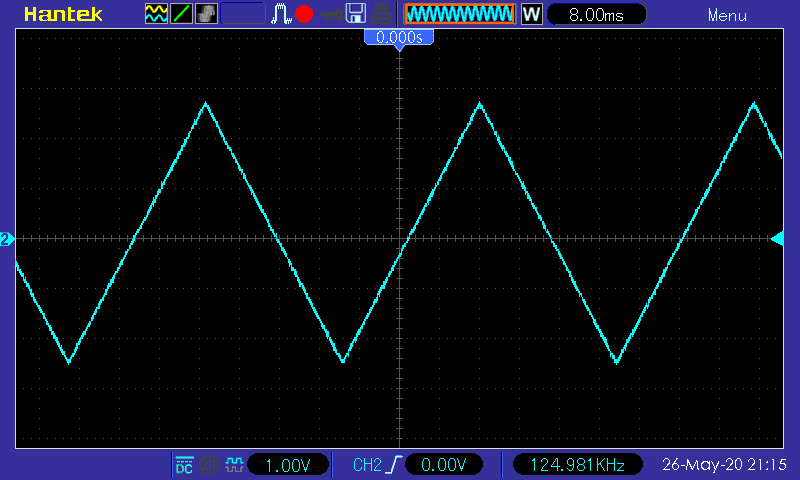Click the dual sine waveform channel icon
This screenshot has height=480, width=800.
[x=156, y=14]
